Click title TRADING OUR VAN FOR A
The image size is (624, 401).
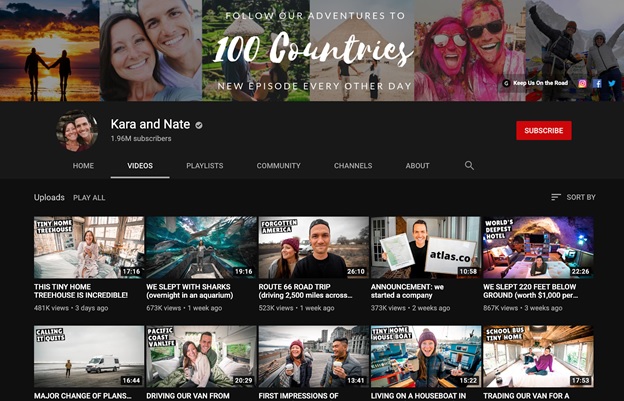coord(526,396)
